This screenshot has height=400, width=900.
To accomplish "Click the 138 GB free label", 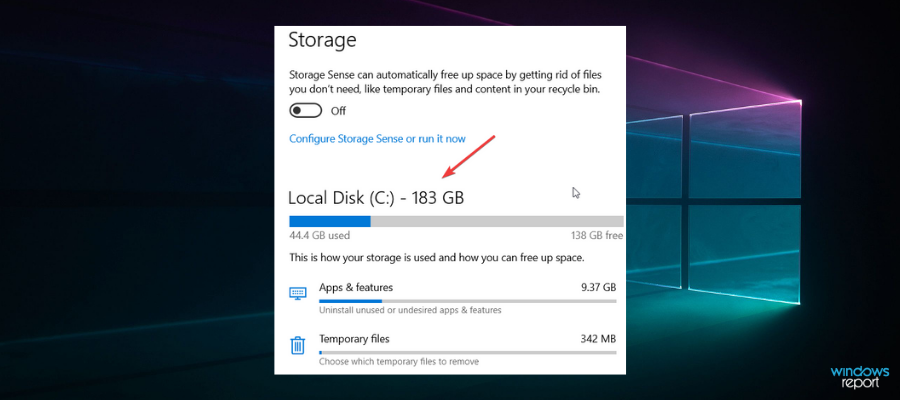I will click(596, 236).
